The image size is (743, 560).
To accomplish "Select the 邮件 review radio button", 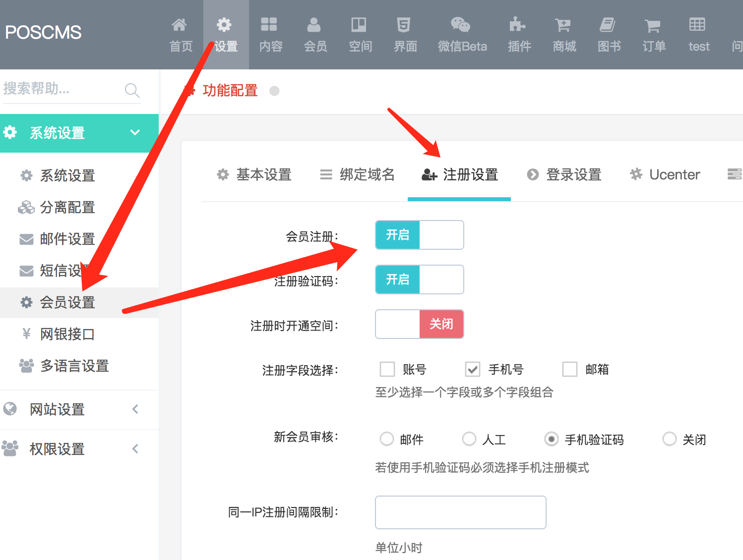I will (x=386, y=439).
